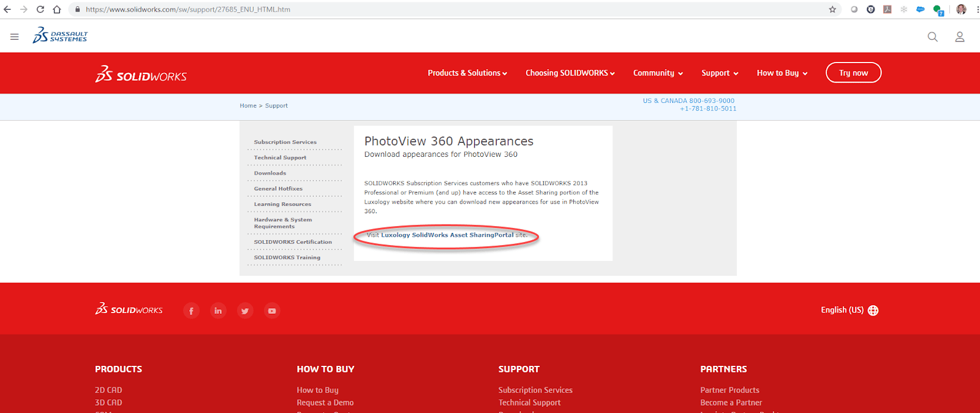This screenshot has width=980, height=413.
Task: Visit Luxology SolidWorks Asset SharingPortal link
Action: [447, 235]
